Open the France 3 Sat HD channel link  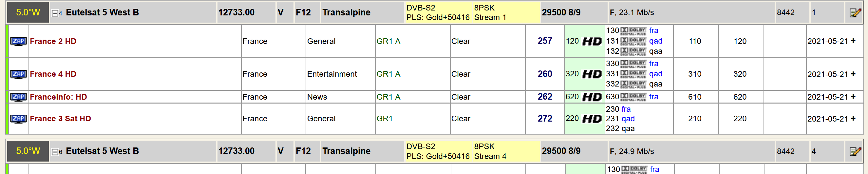60,119
